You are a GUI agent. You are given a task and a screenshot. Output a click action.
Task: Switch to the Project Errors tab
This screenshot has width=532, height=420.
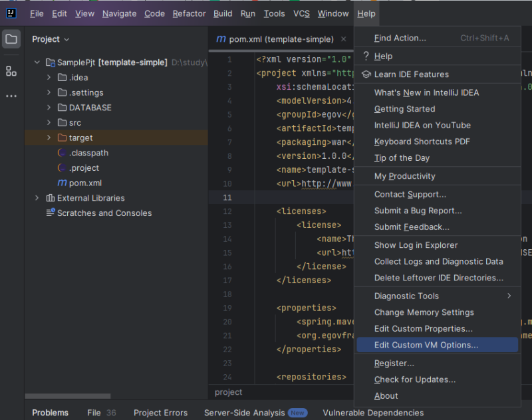tap(160, 413)
